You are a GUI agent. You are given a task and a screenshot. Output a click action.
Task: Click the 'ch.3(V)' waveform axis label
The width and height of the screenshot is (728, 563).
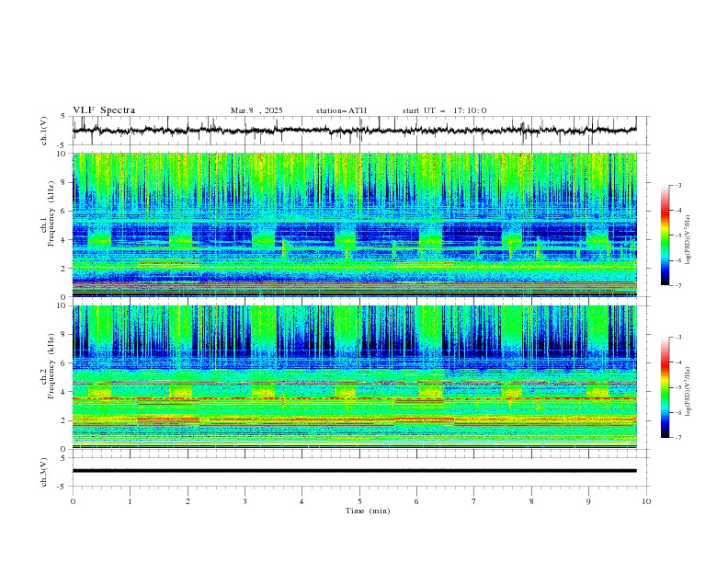(x=44, y=472)
